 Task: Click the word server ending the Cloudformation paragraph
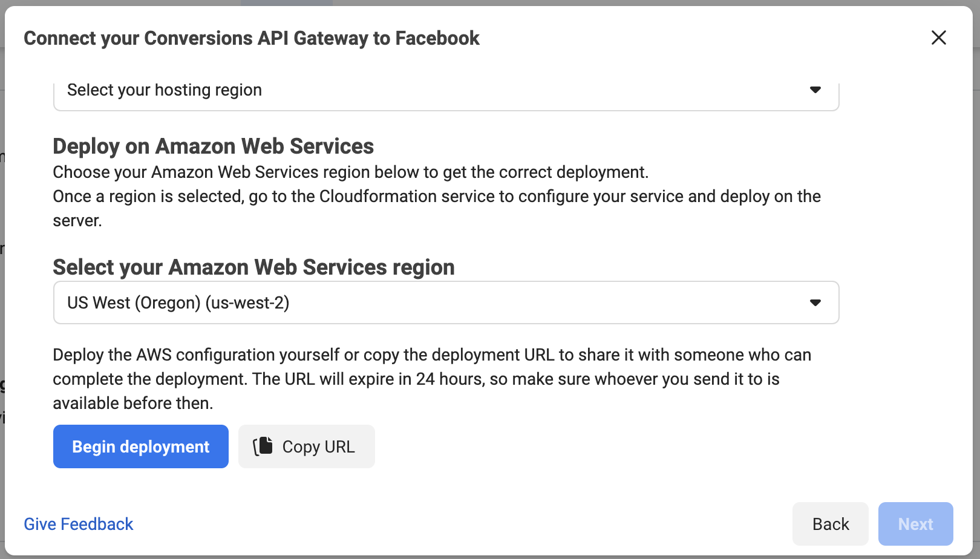[77, 221]
